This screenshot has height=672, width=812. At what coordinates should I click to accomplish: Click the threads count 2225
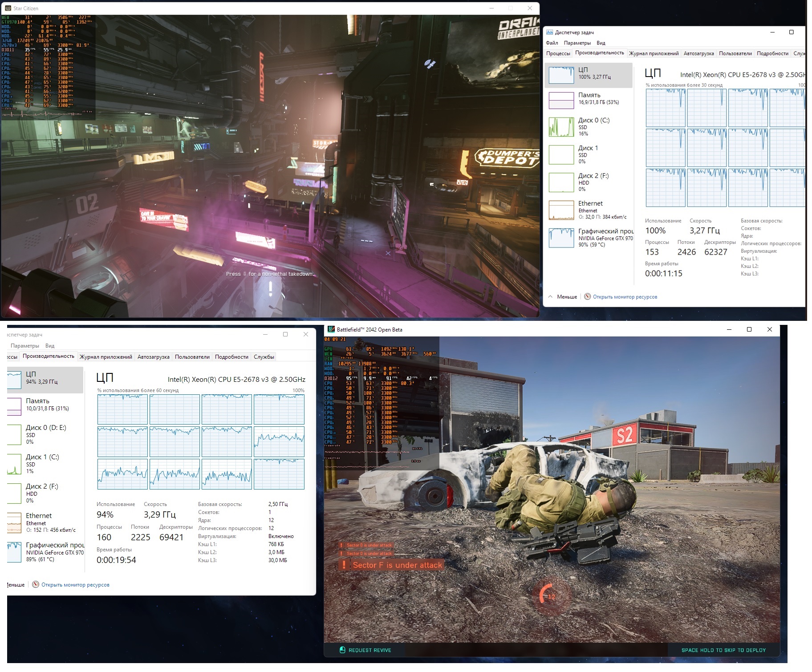click(x=141, y=537)
